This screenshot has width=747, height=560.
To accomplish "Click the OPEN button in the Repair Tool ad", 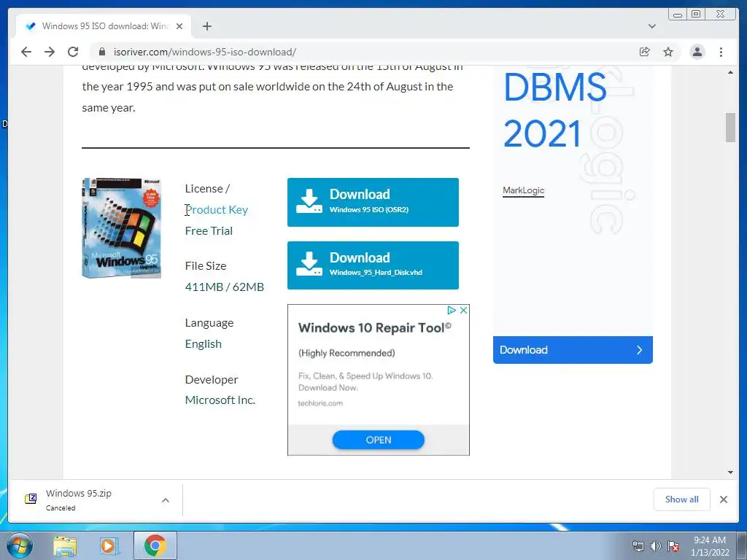I will 379,440.
